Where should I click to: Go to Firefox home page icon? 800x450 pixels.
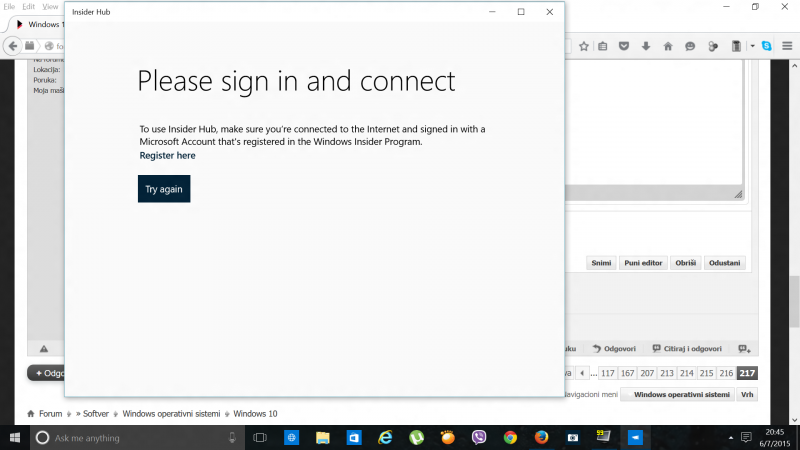(668, 46)
